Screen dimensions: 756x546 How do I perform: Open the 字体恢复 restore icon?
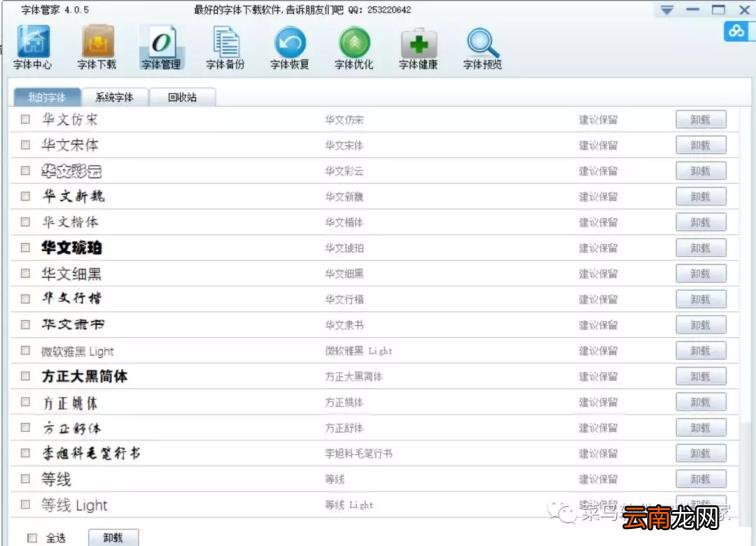pyautogui.click(x=289, y=48)
